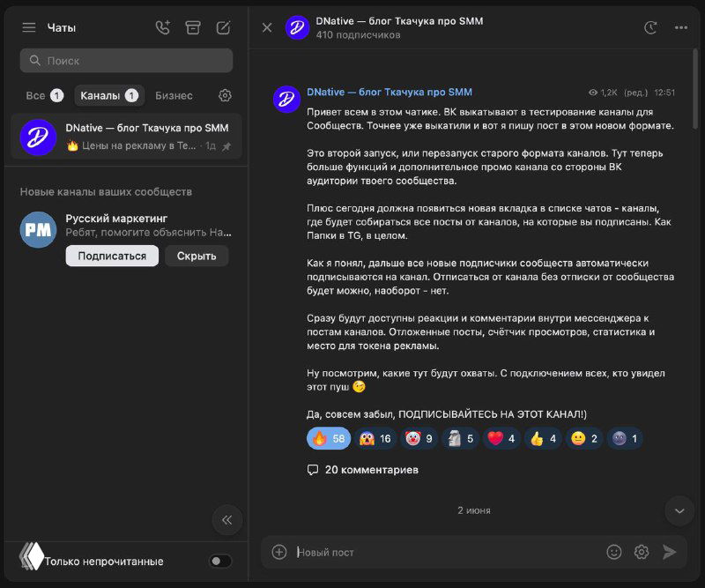Jump to latest posts via down chevron

tap(679, 510)
